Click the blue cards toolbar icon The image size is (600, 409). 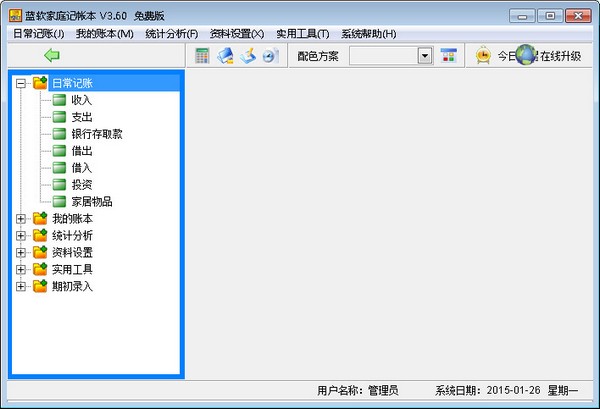click(225, 56)
